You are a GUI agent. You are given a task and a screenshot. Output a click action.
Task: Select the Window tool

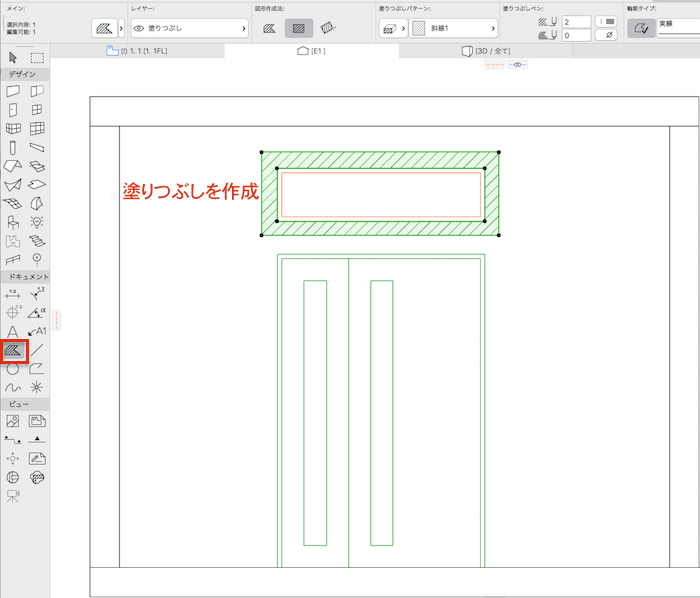click(37, 110)
